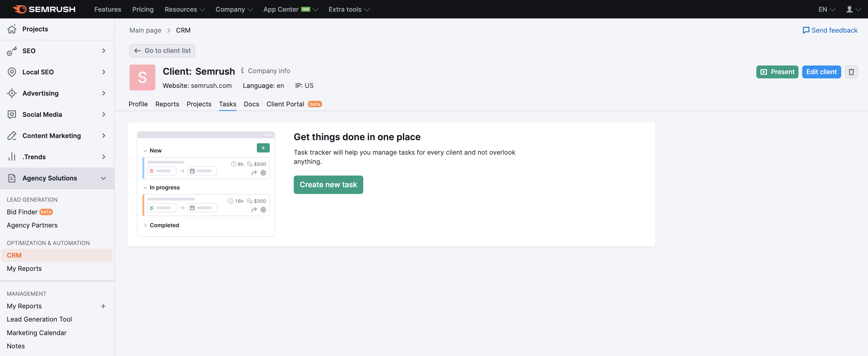Click the three dots in the task preview
This screenshot has height=356, width=868.
(x=269, y=135)
